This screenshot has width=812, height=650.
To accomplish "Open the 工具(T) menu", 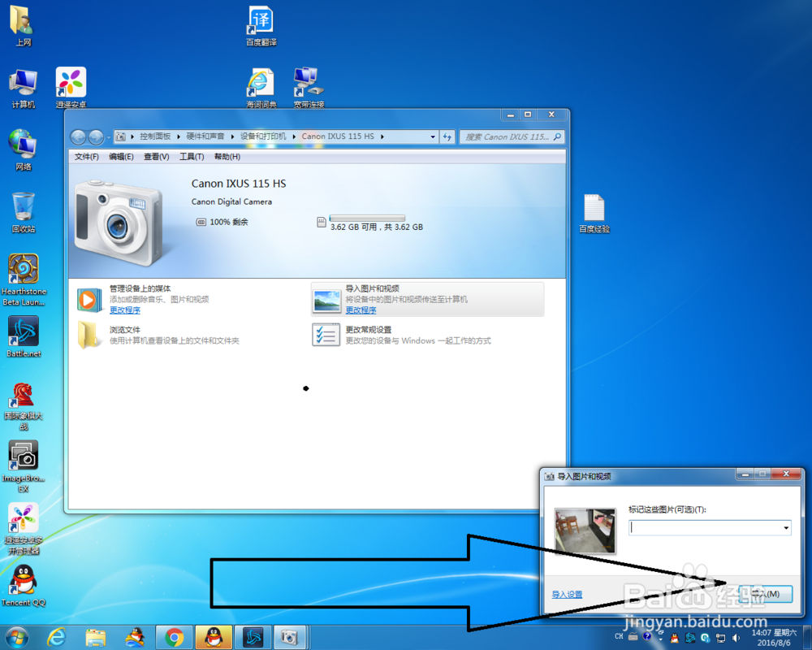I will point(192,157).
